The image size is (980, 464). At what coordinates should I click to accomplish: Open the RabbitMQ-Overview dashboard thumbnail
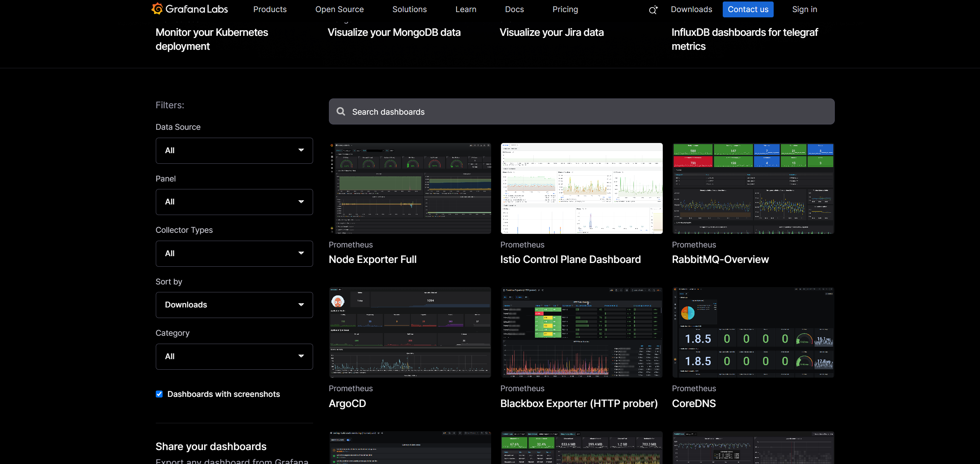click(x=753, y=188)
